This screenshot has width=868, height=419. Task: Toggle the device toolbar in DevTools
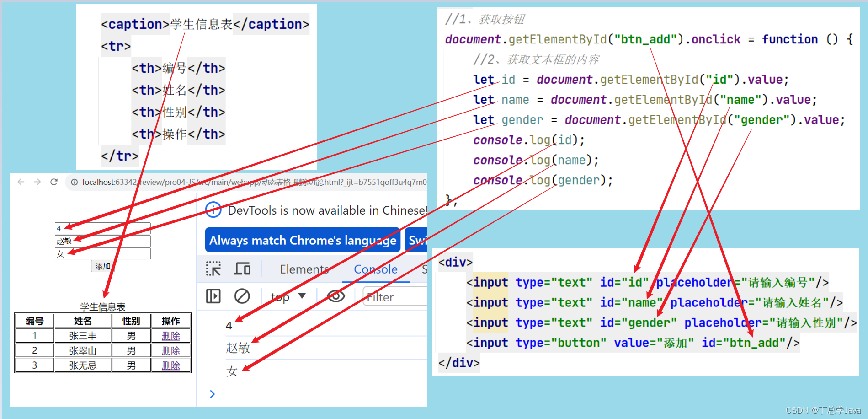pos(242,269)
